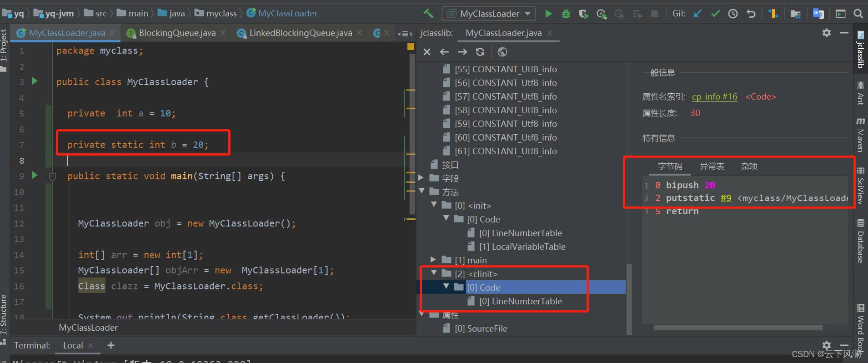
Task: Open Ant side tool window
Action: coord(860,93)
